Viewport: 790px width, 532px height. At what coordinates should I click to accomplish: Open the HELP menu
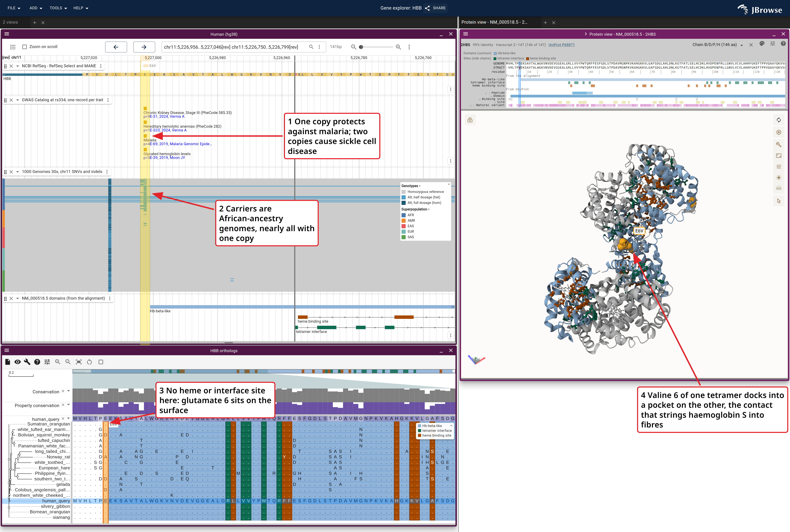coord(81,8)
